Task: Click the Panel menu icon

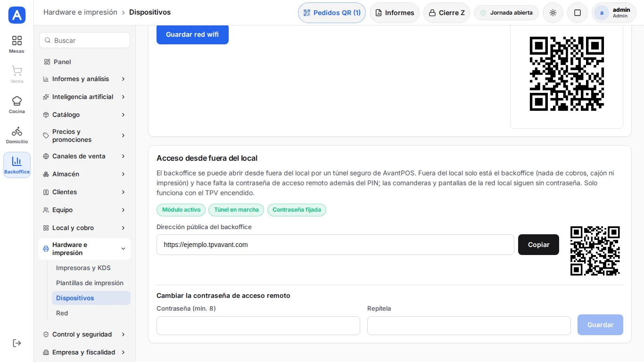Action: (x=47, y=62)
